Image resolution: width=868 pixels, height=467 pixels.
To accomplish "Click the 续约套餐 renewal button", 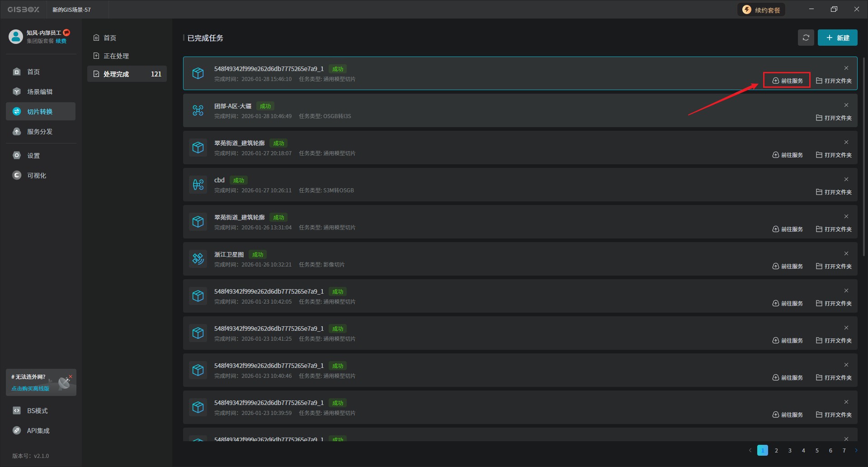I will [762, 10].
